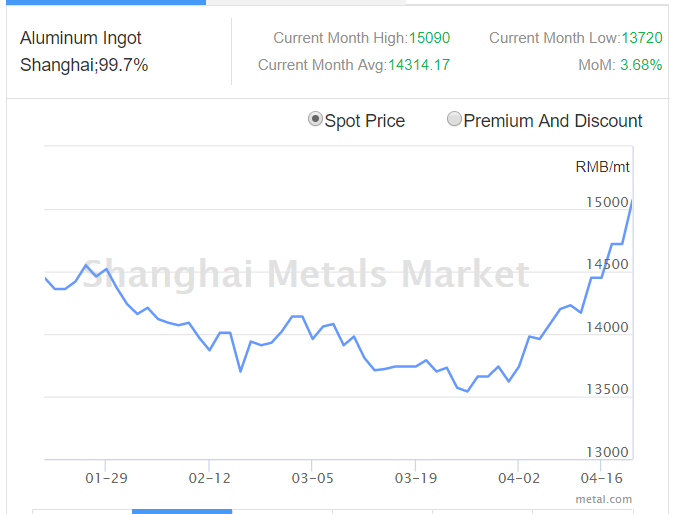This screenshot has width=675, height=514.
Task: Click the RMB/mt unit label
Action: point(602,166)
